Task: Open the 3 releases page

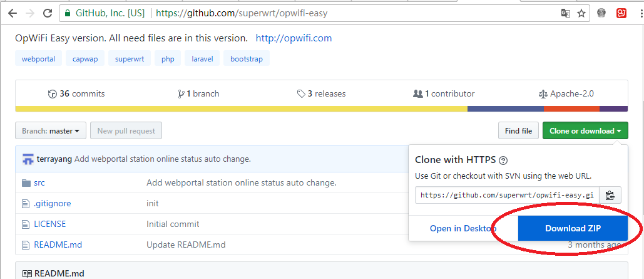Action: coord(321,94)
